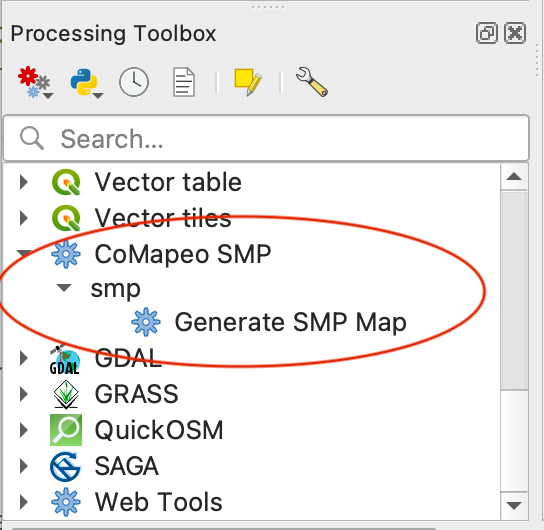Open the processing History clock icon
The height and width of the screenshot is (530, 544).
[x=134, y=82]
